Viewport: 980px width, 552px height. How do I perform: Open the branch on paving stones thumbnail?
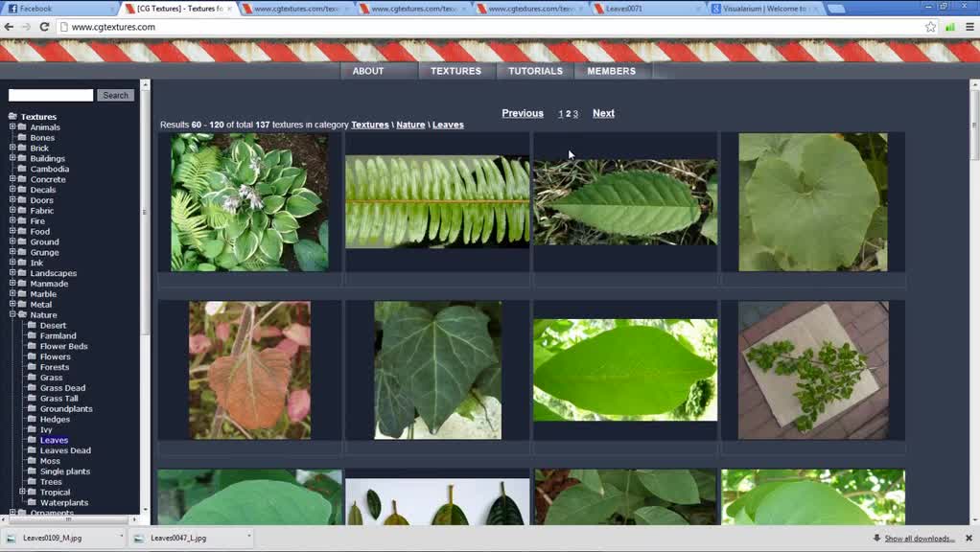[x=813, y=370]
